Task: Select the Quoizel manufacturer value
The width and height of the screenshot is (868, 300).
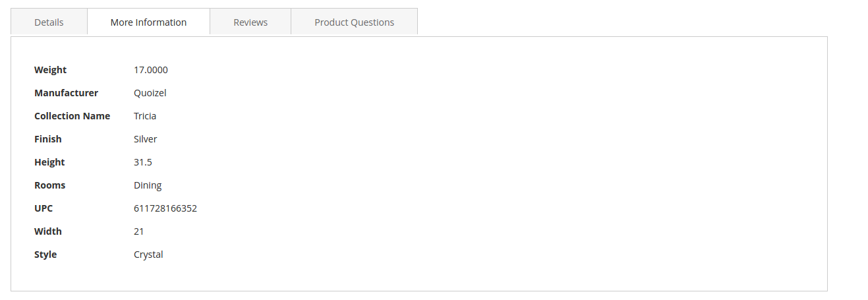Action: [150, 93]
